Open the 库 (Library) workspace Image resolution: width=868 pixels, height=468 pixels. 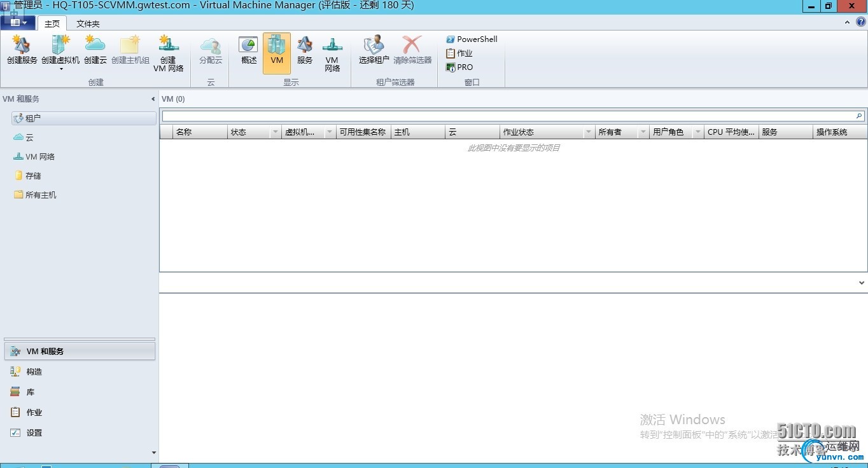coord(80,392)
